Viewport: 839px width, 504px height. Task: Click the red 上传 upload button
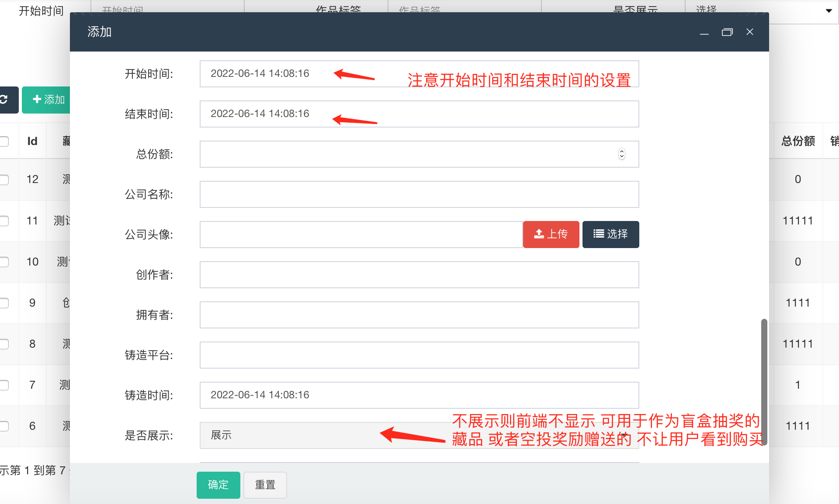[x=551, y=235]
